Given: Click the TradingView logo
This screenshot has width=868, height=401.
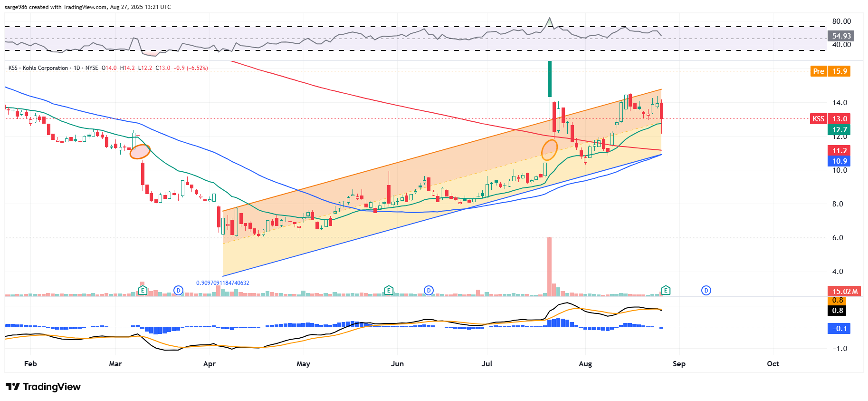Looking at the screenshot, I should (x=43, y=387).
